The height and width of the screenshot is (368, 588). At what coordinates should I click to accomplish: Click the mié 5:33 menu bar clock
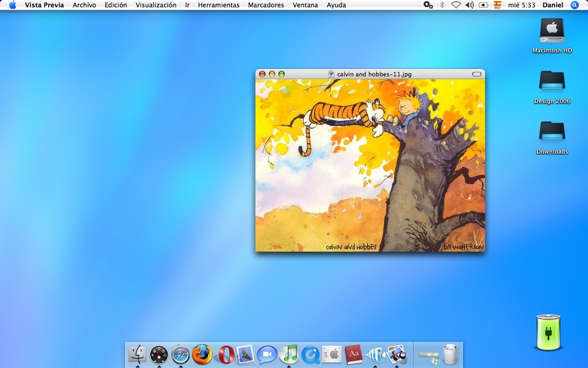point(521,5)
